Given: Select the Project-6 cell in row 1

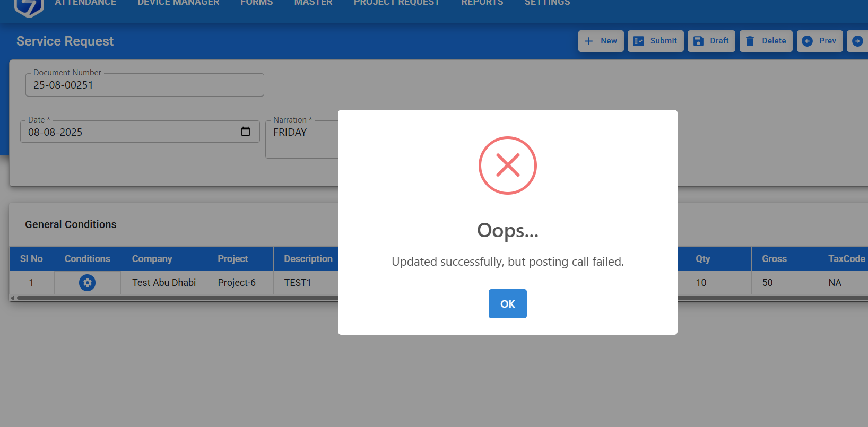Looking at the screenshot, I should click(x=237, y=283).
